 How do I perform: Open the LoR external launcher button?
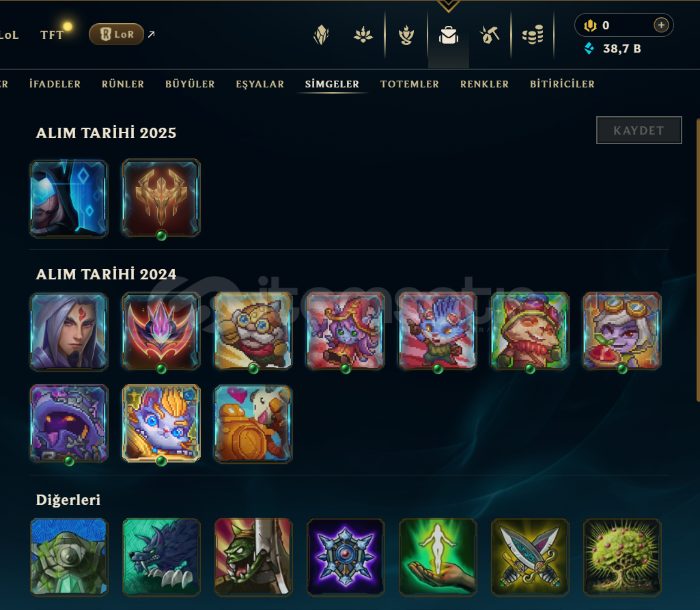[117, 34]
